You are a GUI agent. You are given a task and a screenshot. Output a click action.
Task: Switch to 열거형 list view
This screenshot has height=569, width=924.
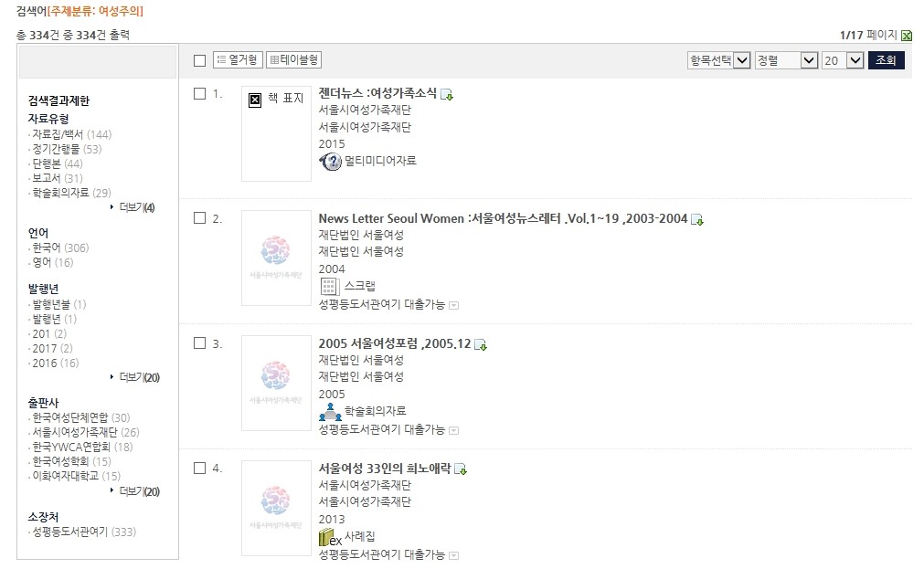pyautogui.click(x=238, y=59)
